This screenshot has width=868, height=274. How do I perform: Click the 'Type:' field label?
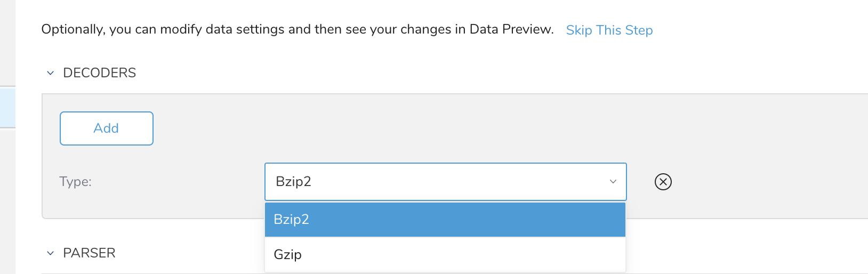(75, 182)
